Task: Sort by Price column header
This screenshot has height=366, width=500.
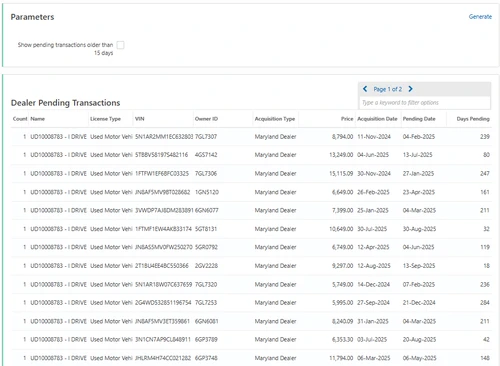Action: point(347,119)
